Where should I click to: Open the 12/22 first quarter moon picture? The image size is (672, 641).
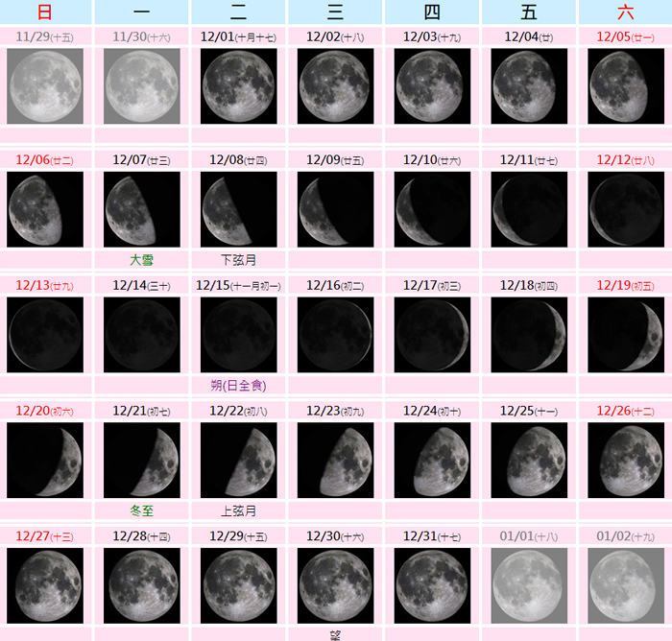[238, 461]
